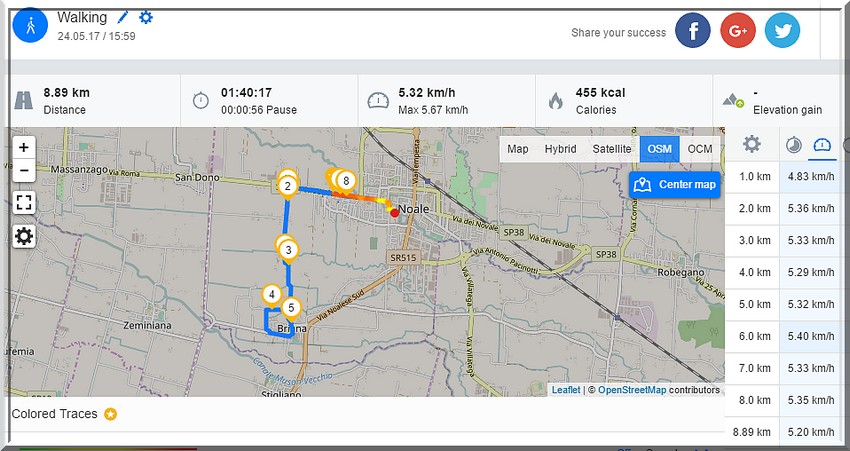
Task: Select the 4.0 km split row
Action: 782,273
